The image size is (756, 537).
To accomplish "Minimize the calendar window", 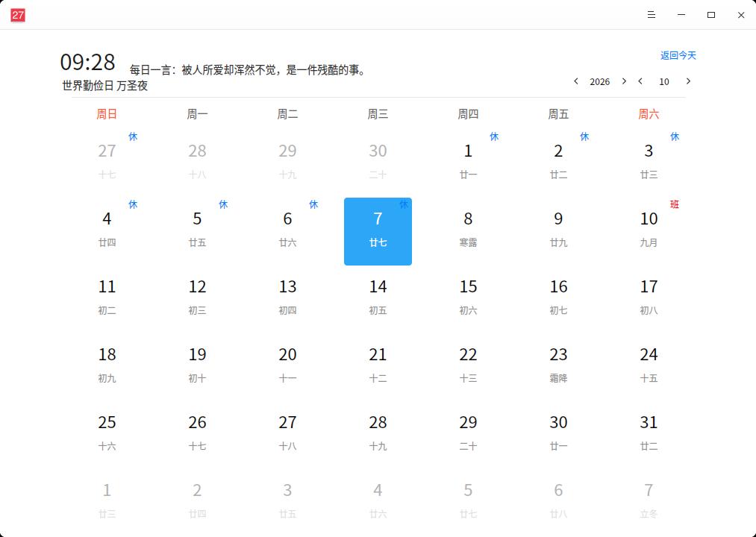I will [681, 15].
